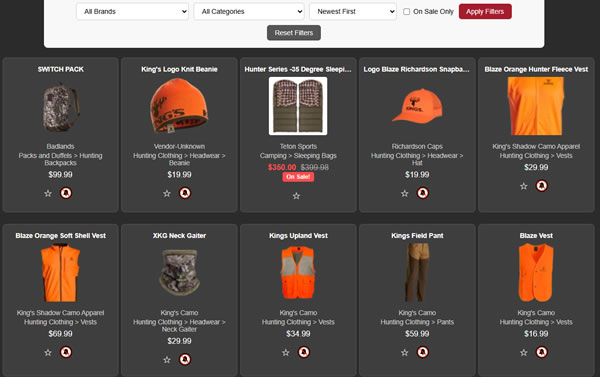Click the Kings Upland Vest image
This screenshot has height=377, width=600.
298,273
